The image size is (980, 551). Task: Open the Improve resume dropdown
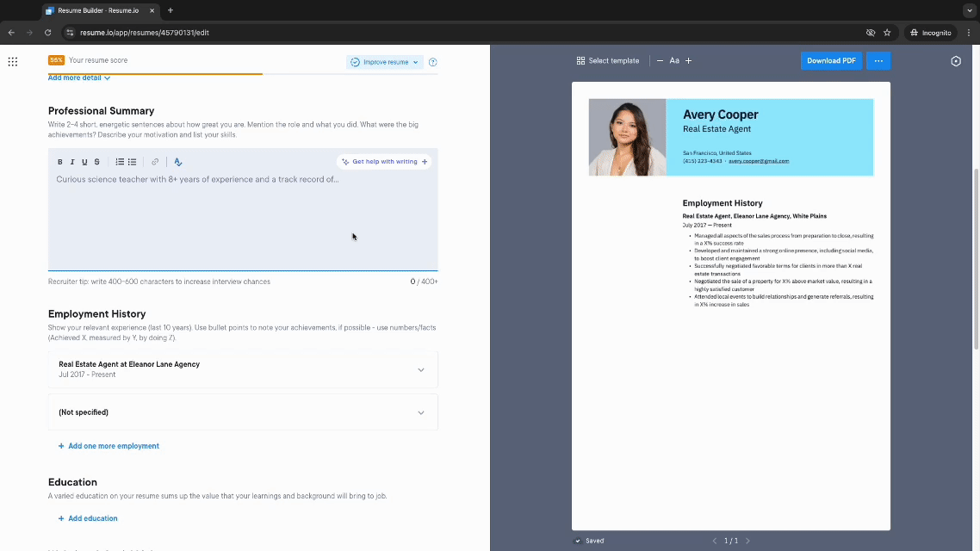tap(384, 62)
